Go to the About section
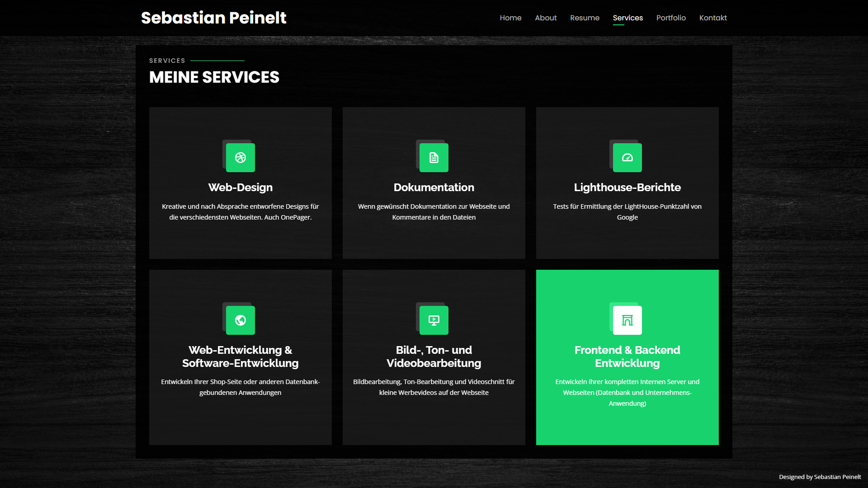This screenshot has width=868, height=488. 546,18
